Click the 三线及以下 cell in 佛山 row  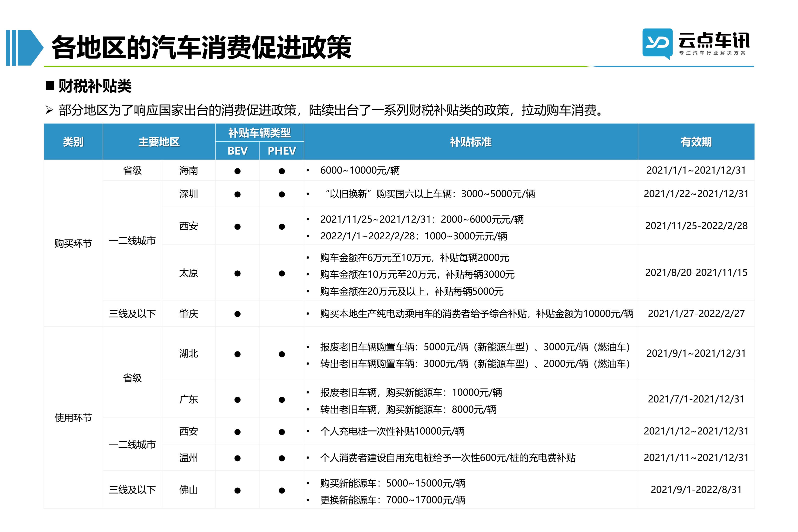pos(132,490)
